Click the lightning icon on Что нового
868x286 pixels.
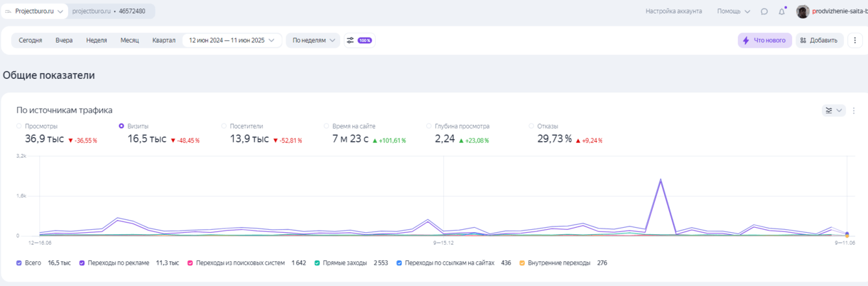pyautogui.click(x=746, y=40)
